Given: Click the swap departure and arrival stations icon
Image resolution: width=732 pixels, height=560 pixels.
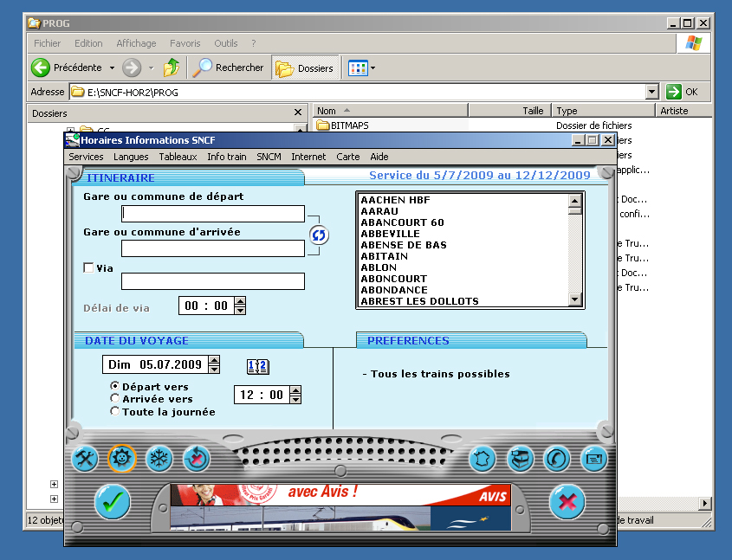Looking at the screenshot, I should 319,235.
